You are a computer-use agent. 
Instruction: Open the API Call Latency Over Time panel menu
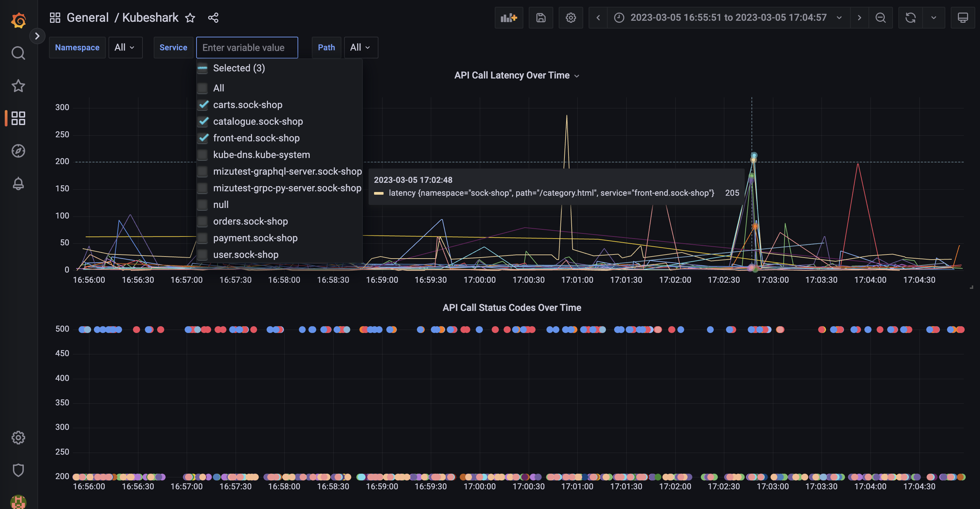click(x=577, y=75)
